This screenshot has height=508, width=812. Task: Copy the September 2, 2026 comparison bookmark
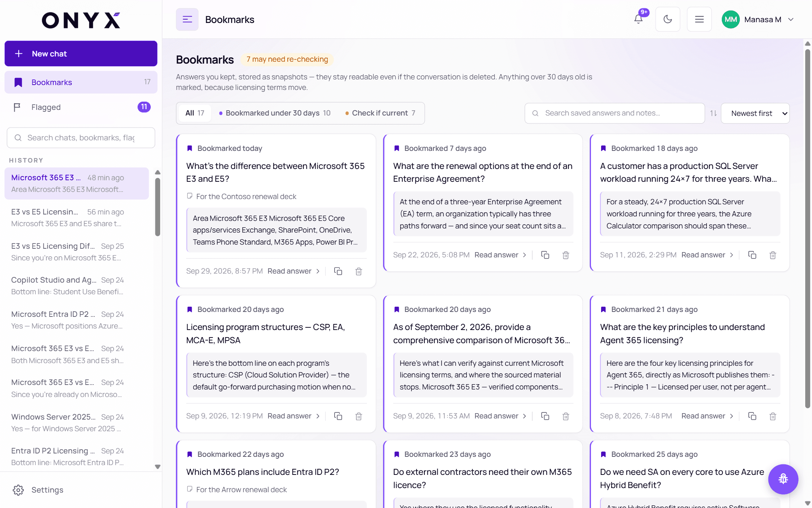click(545, 416)
